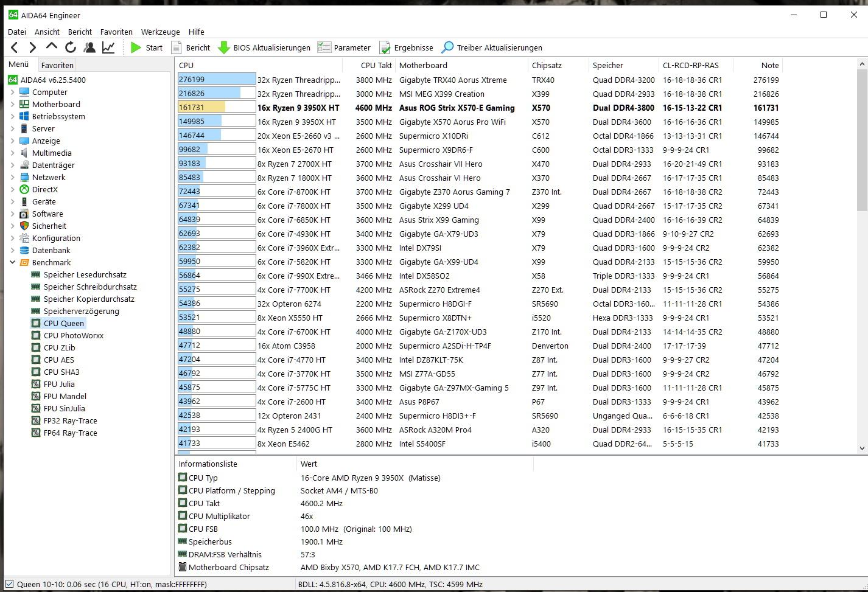Image resolution: width=868 pixels, height=592 pixels.
Task: Select Speicher Lesedurchsatz benchmark
Action: [x=85, y=274]
